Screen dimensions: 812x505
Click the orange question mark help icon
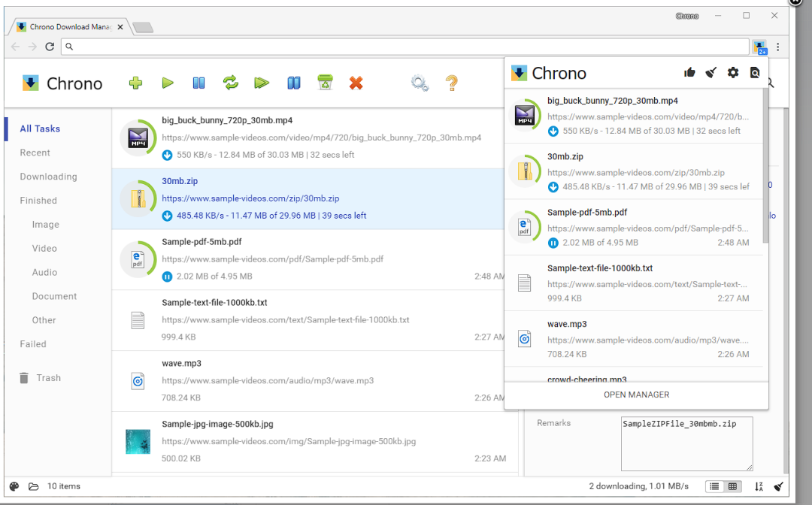point(451,83)
